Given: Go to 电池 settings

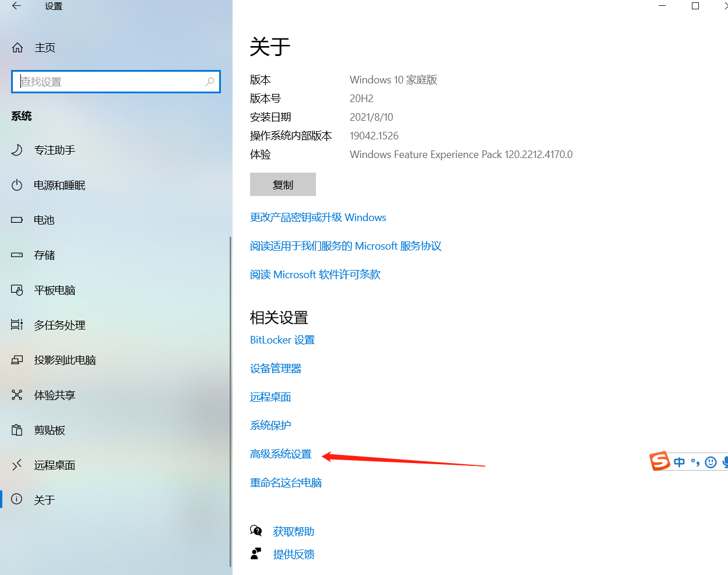Looking at the screenshot, I should coord(44,220).
